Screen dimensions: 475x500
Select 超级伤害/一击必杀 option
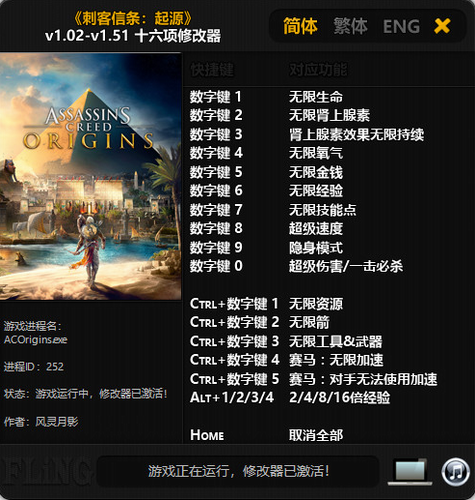click(x=346, y=266)
